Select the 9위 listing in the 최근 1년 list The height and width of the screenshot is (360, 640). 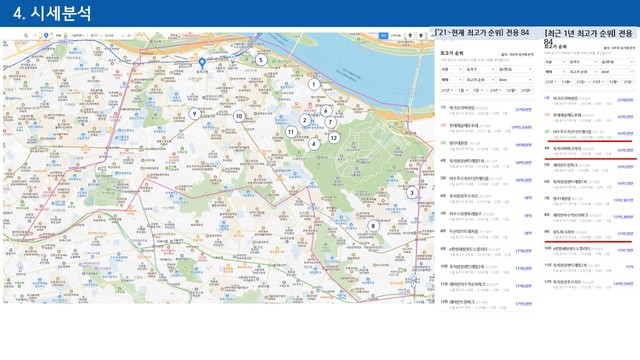589,234
